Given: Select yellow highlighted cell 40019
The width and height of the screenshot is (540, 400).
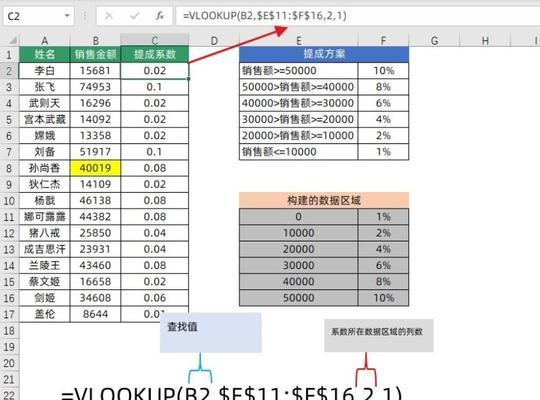Looking at the screenshot, I should point(95,168).
